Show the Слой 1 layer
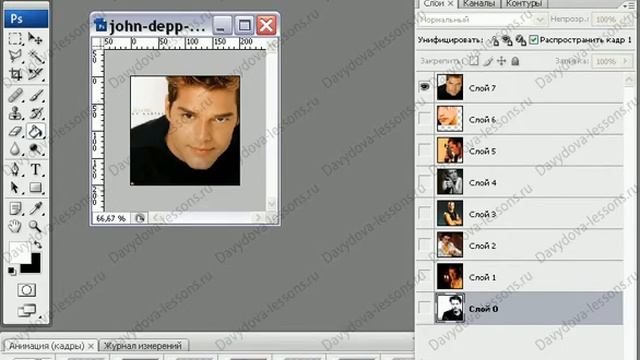 [x=424, y=276]
